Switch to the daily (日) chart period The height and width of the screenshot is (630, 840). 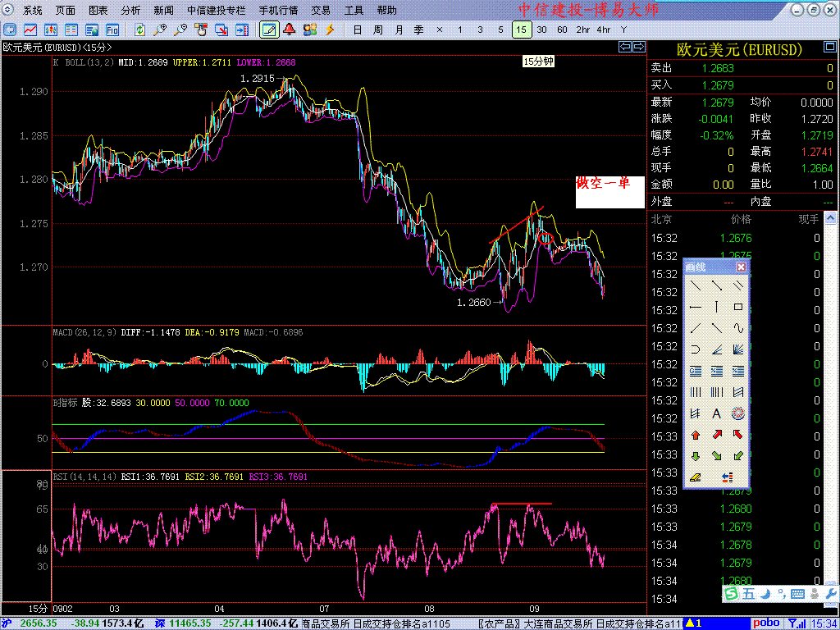point(357,30)
